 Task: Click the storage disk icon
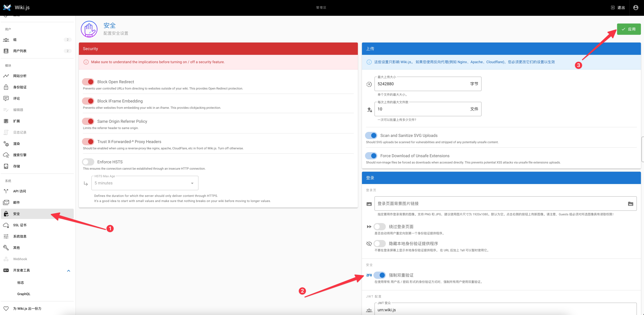[6, 166]
